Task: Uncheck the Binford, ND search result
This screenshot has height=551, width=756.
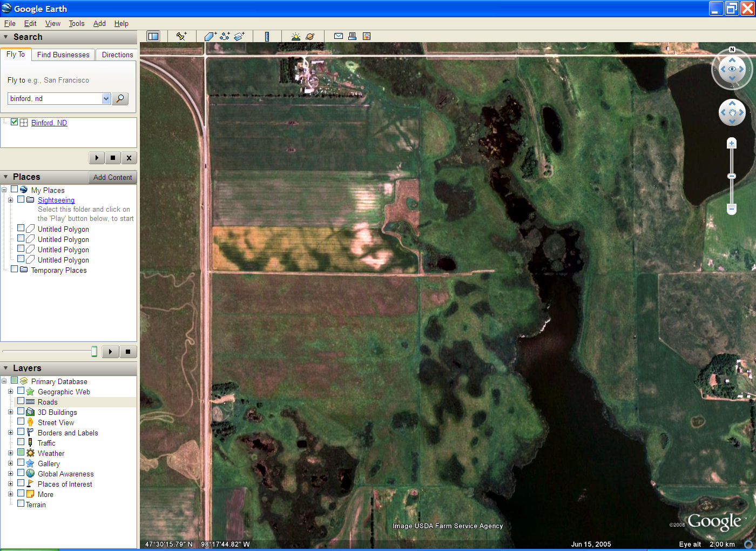Action: pos(15,122)
